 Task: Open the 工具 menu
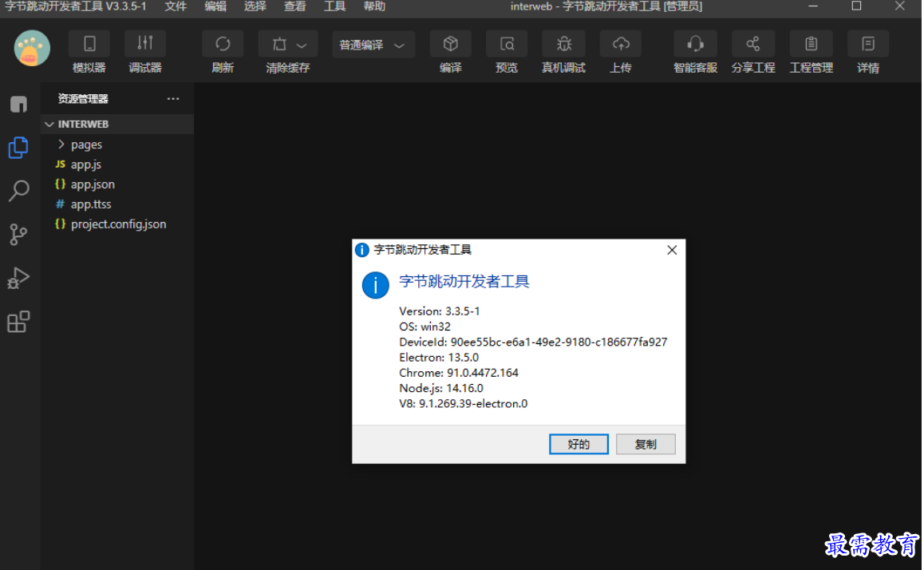pos(334,6)
